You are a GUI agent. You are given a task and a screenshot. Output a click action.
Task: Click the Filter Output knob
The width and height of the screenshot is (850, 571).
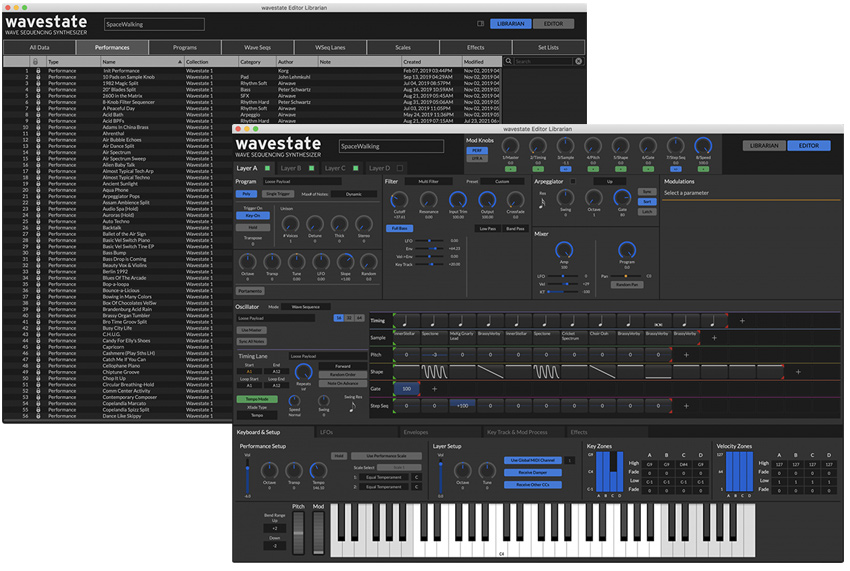[487, 200]
